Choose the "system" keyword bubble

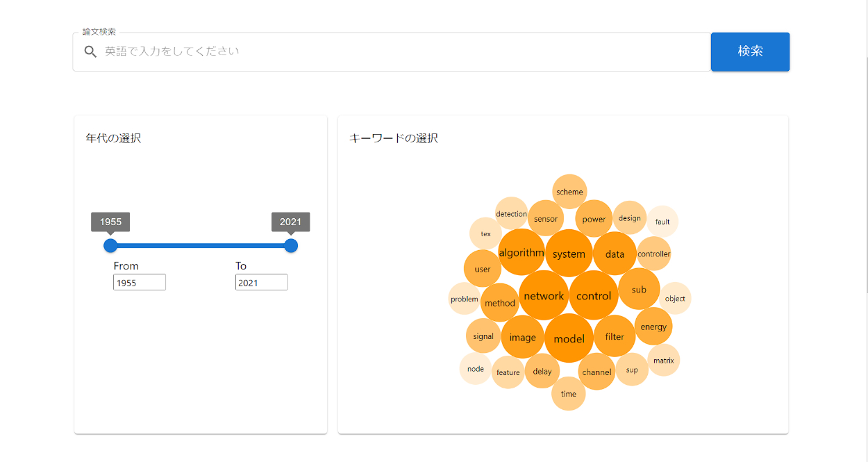coord(569,254)
